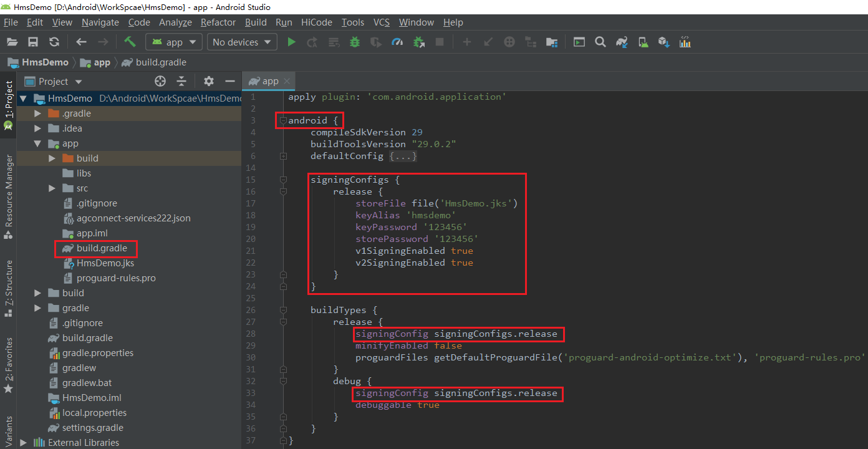Expand External Libraries node arrow
Screen dimensions: 868x449
pyautogui.click(x=23, y=443)
